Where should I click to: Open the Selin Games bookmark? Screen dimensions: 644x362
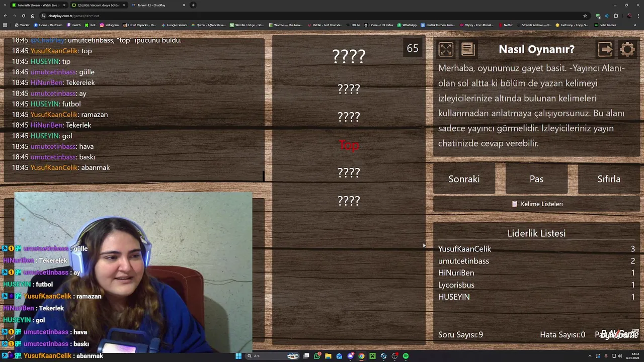pyautogui.click(x=605, y=25)
